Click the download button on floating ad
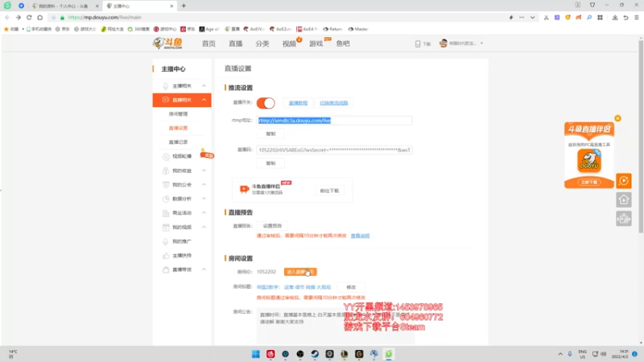 [589, 183]
